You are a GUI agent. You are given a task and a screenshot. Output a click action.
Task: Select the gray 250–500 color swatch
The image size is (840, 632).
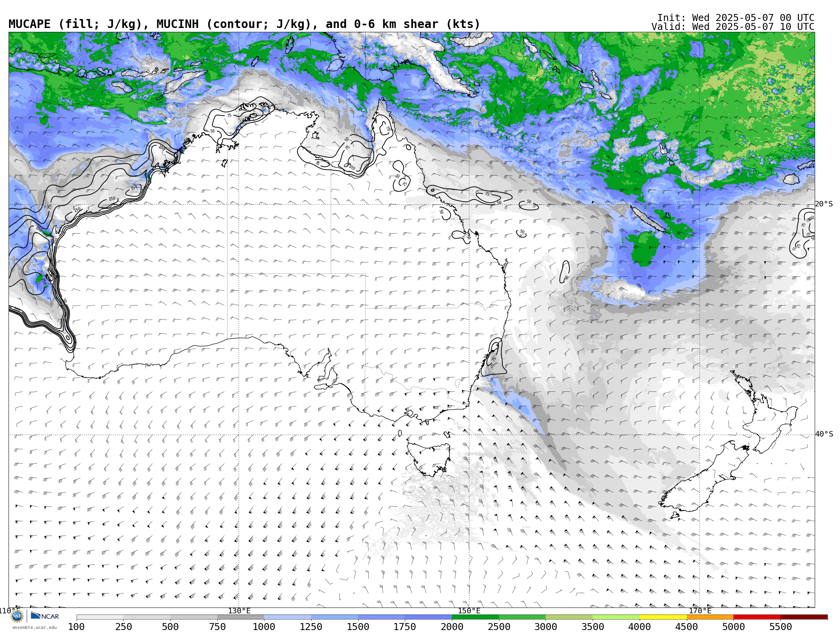click(x=147, y=617)
